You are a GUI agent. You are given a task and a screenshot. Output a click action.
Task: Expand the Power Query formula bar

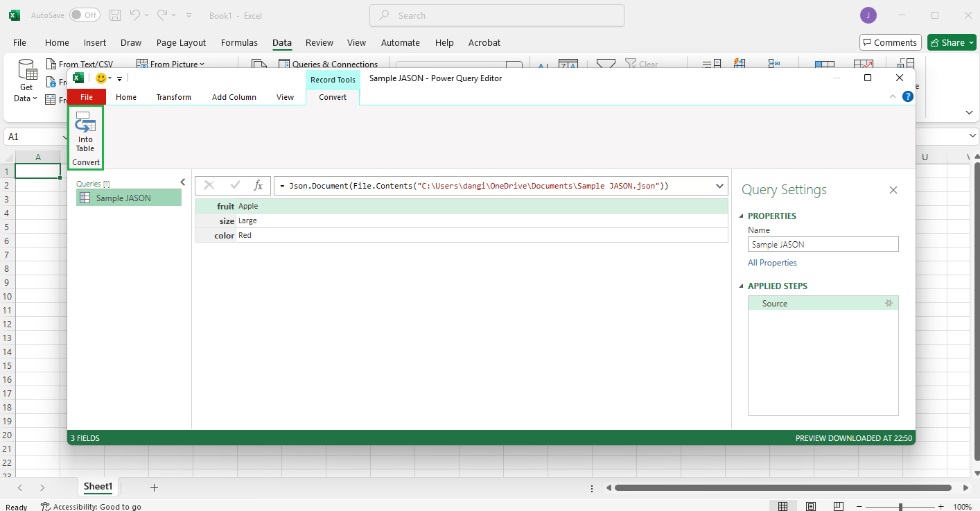pyautogui.click(x=720, y=185)
